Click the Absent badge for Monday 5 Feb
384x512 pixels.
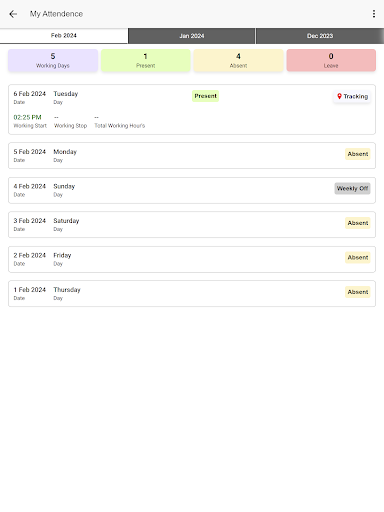pos(358,154)
